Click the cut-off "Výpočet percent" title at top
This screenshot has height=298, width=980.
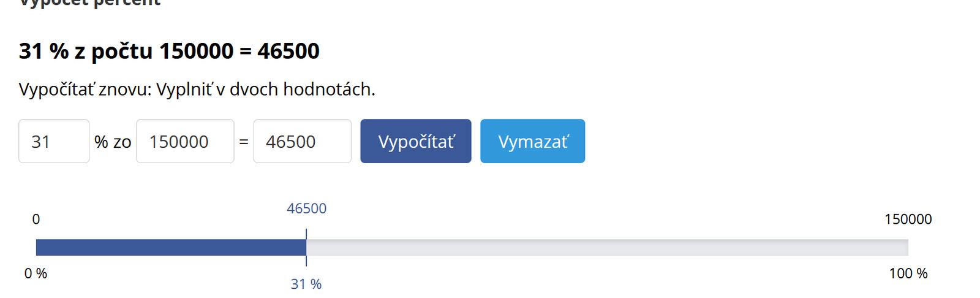[89, 3]
